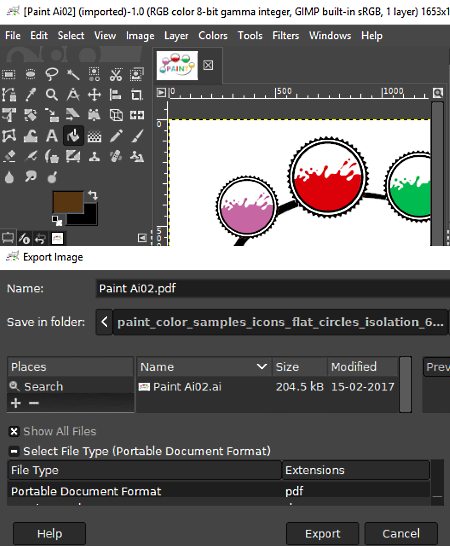This screenshot has width=450, height=546.
Task: Switch to the Images dock tab
Action: [x=57, y=239]
